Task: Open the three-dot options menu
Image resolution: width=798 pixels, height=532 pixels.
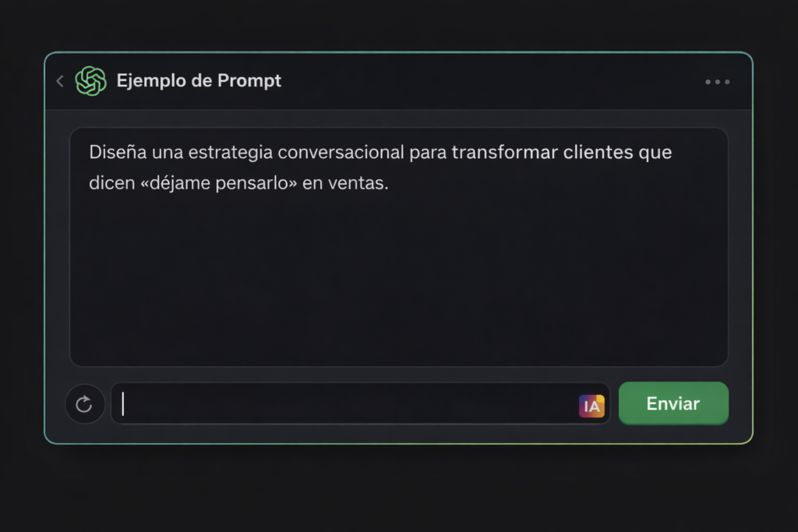Action: click(717, 82)
